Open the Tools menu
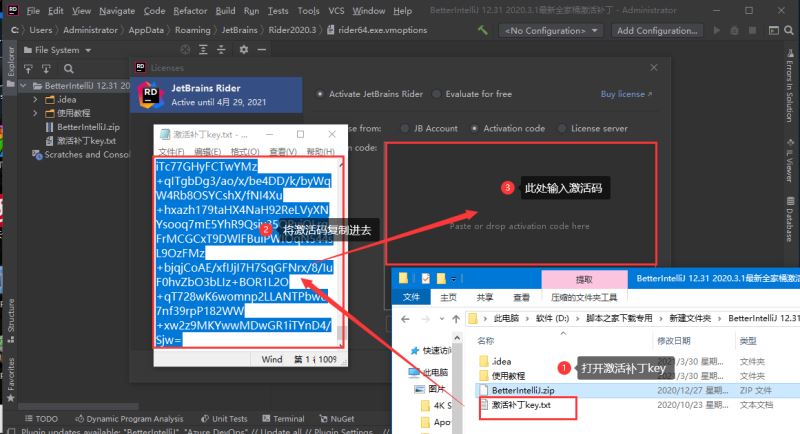 (308, 10)
